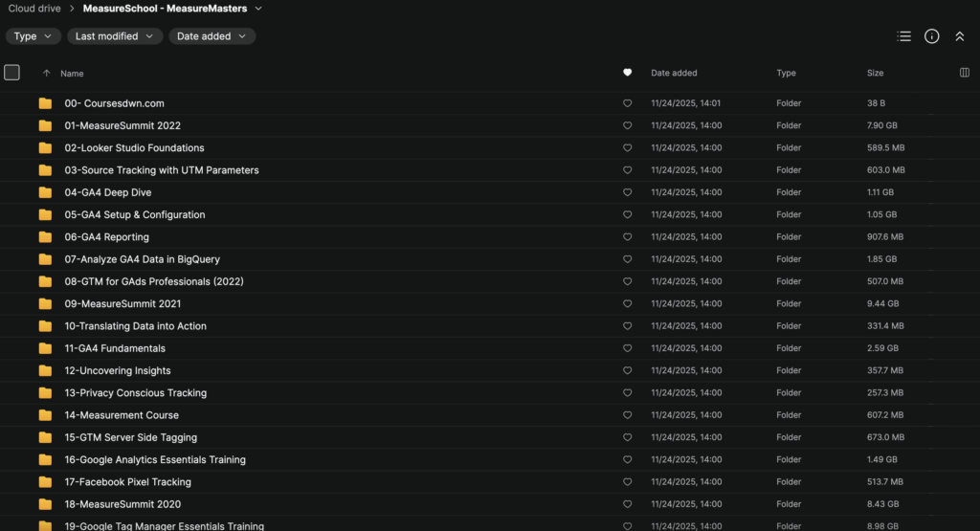Favorite the 12-Uncovering Insights folder

pos(627,370)
